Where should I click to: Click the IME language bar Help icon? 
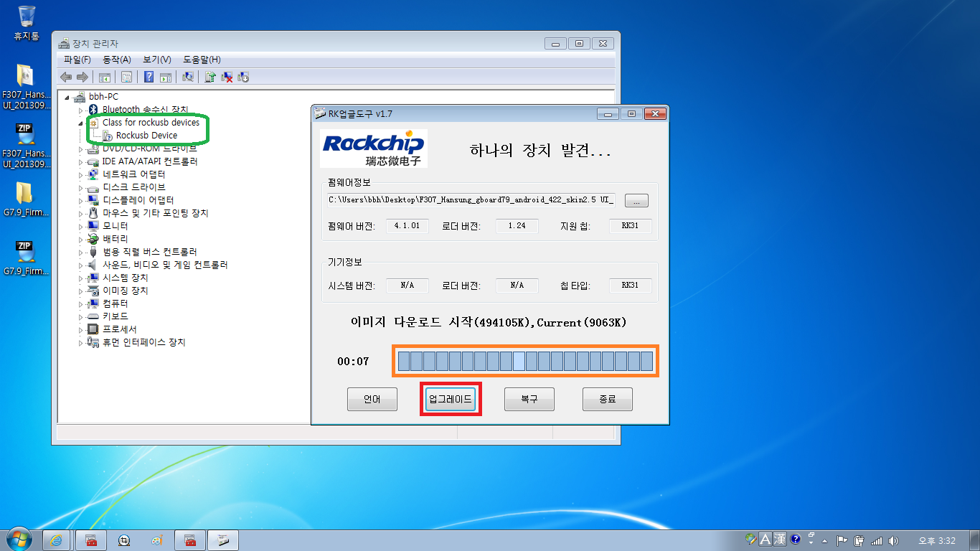796,540
